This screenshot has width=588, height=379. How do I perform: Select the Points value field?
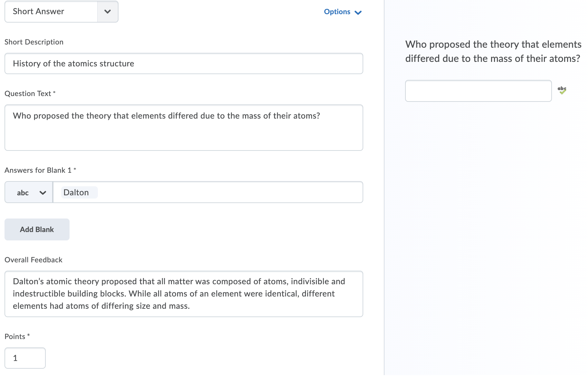25,358
